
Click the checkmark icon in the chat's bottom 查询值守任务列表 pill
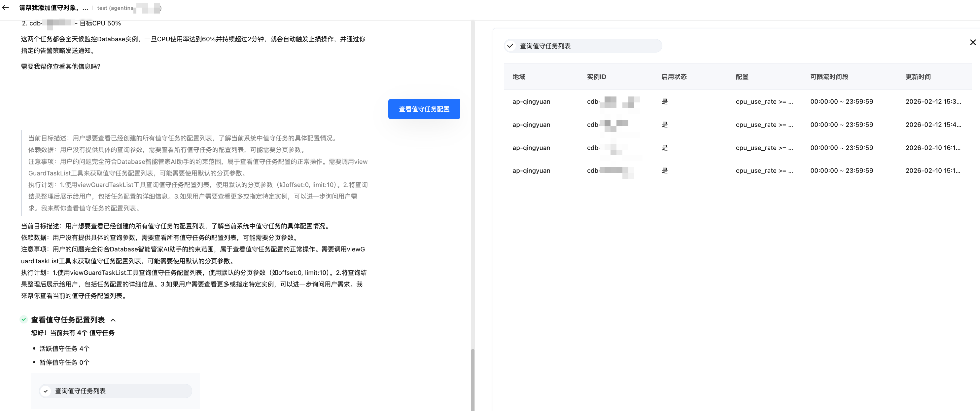point(46,391)
